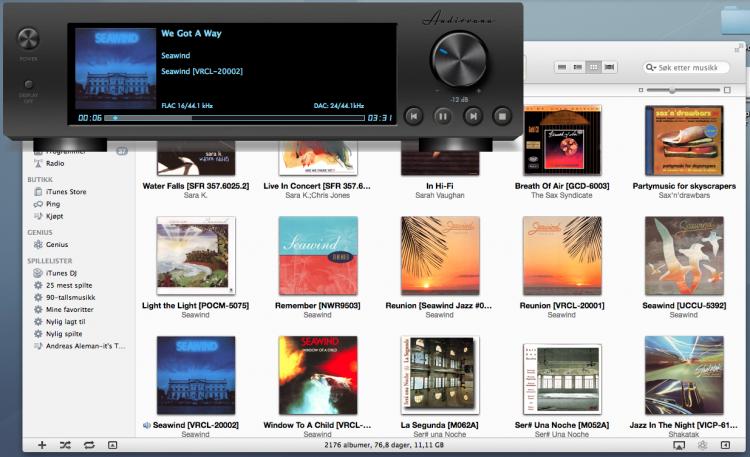The image size is (750, 457).
Task: Click the SPILLELISTER section header
Action: pyautogui.click(x=50, y=261)
